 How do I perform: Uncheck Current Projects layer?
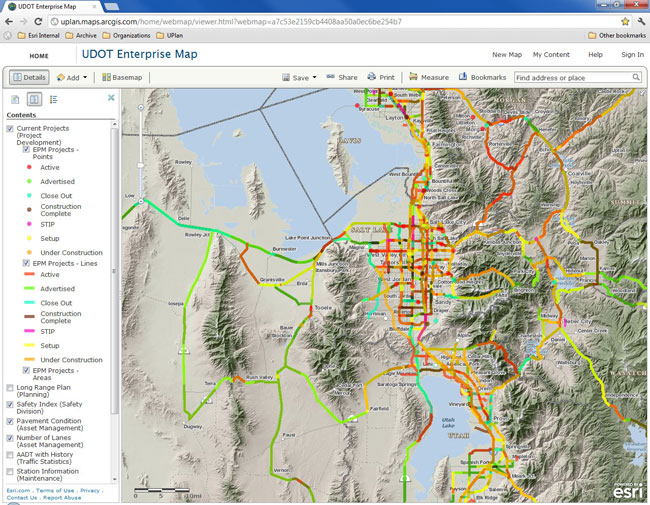coord(10,129)
